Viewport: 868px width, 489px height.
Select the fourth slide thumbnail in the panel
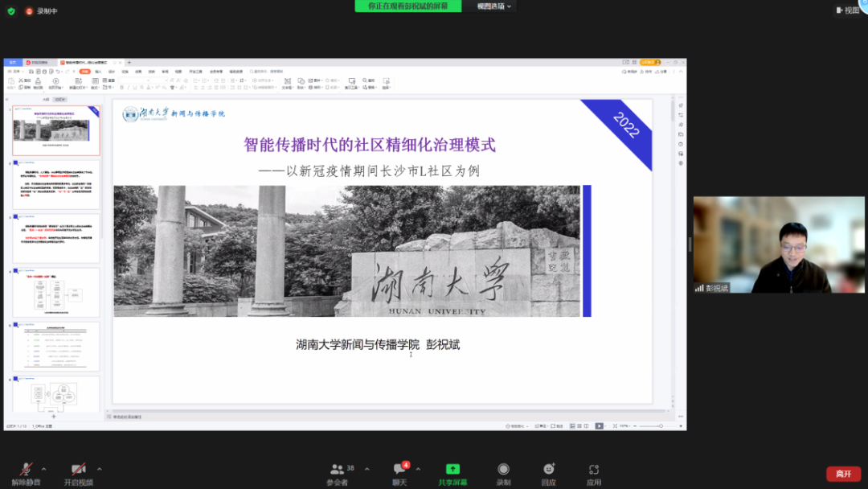point(56,292)
